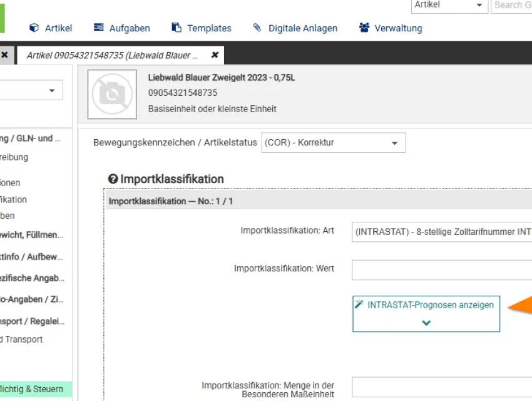Click the Artikel cube icon in the navigation
Image resolution: width=532 pixels, height=401 pixels.
click(33, 28)
